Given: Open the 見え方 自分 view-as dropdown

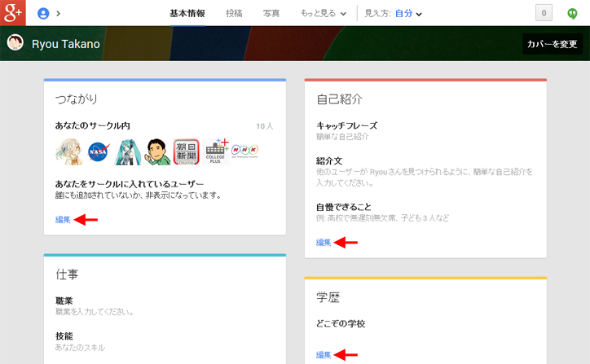Looking at the screenshot, I should tap(393, 14).
